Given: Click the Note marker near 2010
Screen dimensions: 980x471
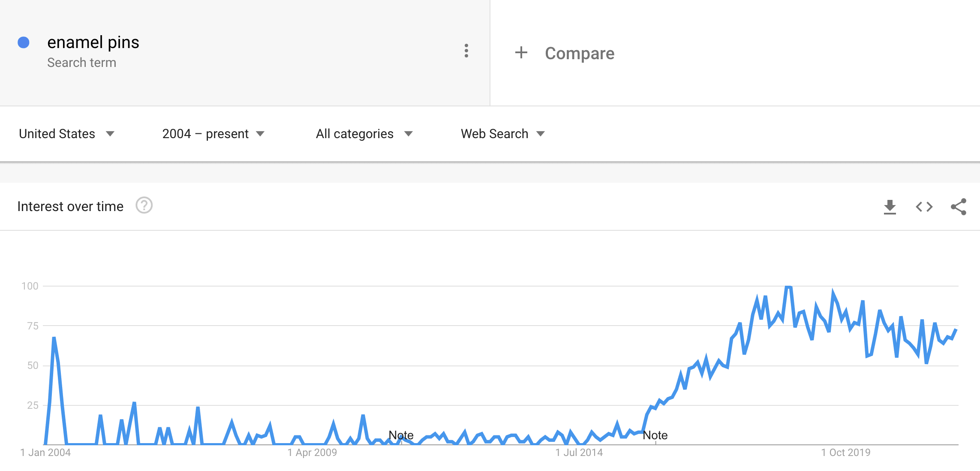Looking at the screenshot, I should [401, 435].
